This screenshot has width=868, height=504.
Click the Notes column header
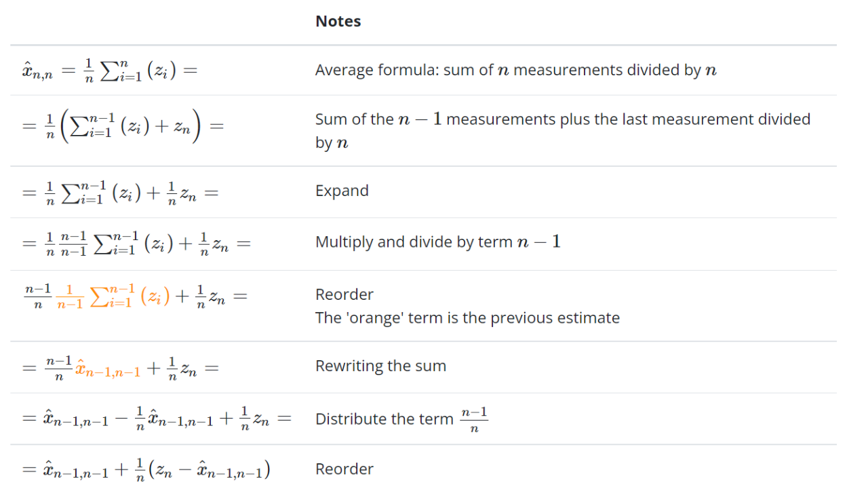click(x=338, y=22)
